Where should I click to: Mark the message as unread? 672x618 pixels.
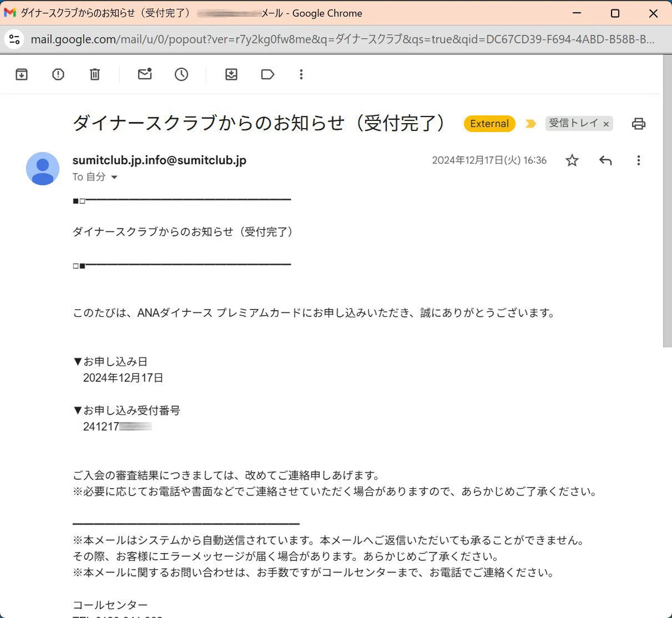(145, 74)
